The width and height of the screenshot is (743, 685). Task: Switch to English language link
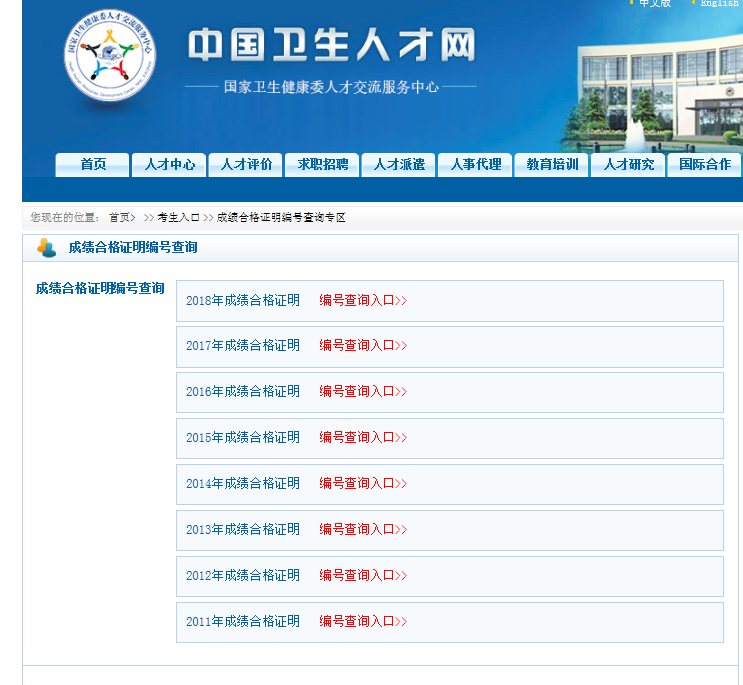pyautogui.click(x=719, y=3)
